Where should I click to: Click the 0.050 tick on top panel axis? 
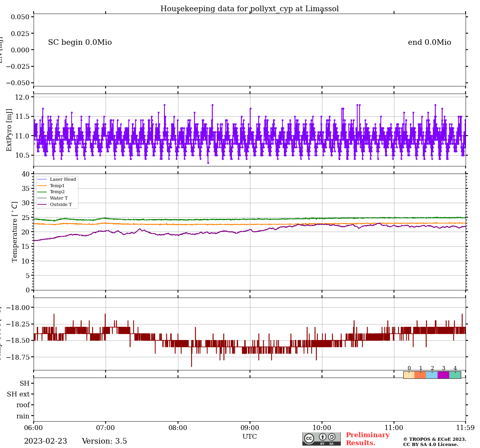point(20,17)
